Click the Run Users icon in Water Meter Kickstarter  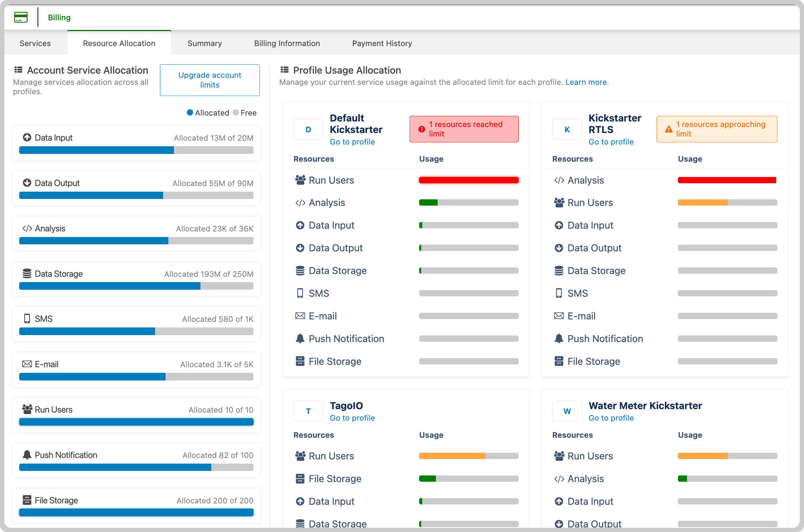(559, 456)
